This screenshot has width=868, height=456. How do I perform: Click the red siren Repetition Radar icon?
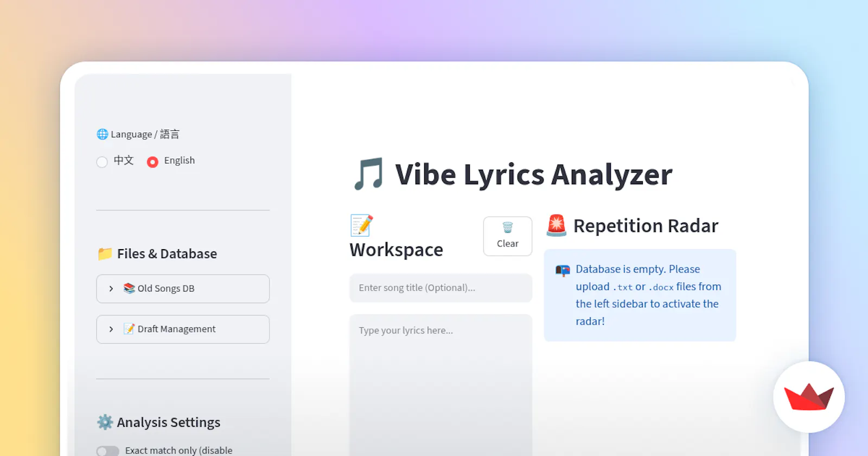(557, 225)
